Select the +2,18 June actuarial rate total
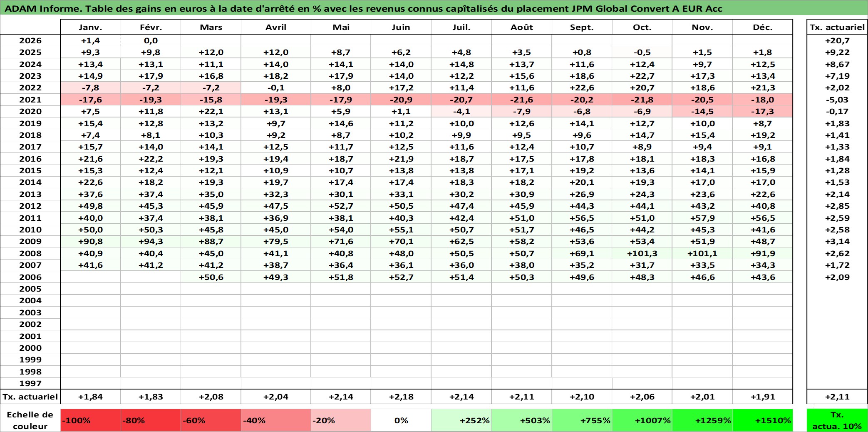This screenshot has width=868, height=432. pos(401,397)
